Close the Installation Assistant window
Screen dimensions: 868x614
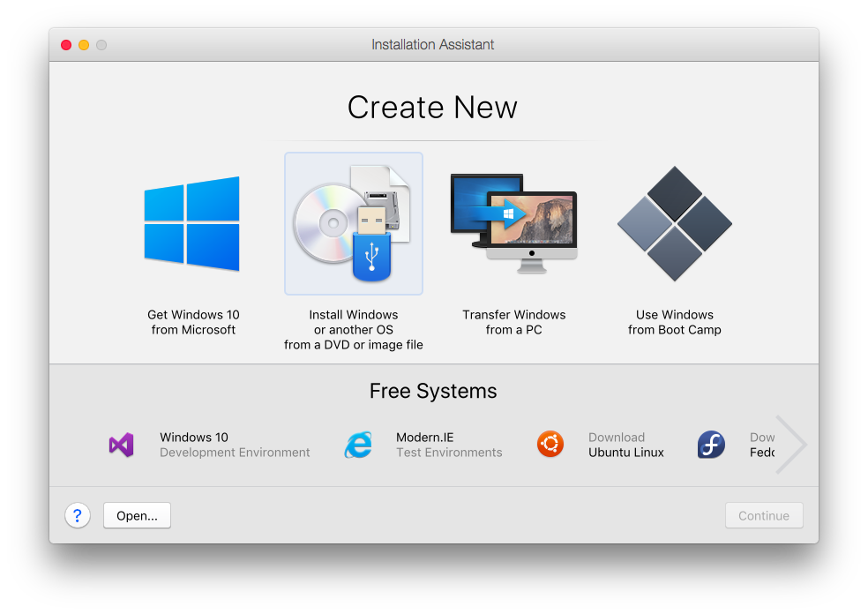(x=66, y=45)
